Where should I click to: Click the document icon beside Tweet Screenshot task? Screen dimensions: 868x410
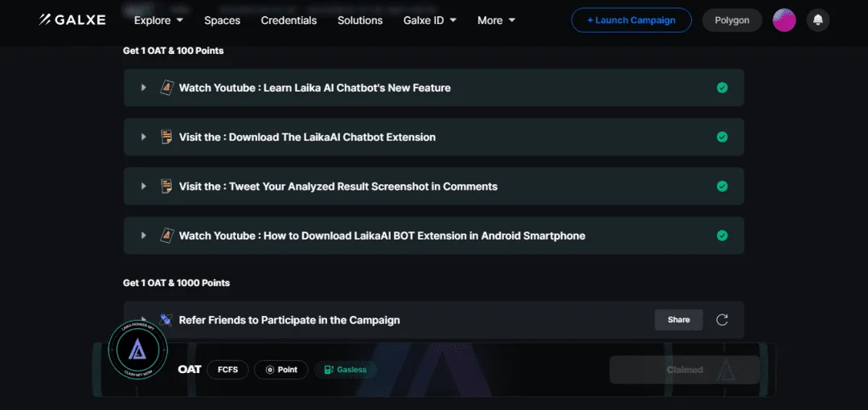click(x=166, y=187)
